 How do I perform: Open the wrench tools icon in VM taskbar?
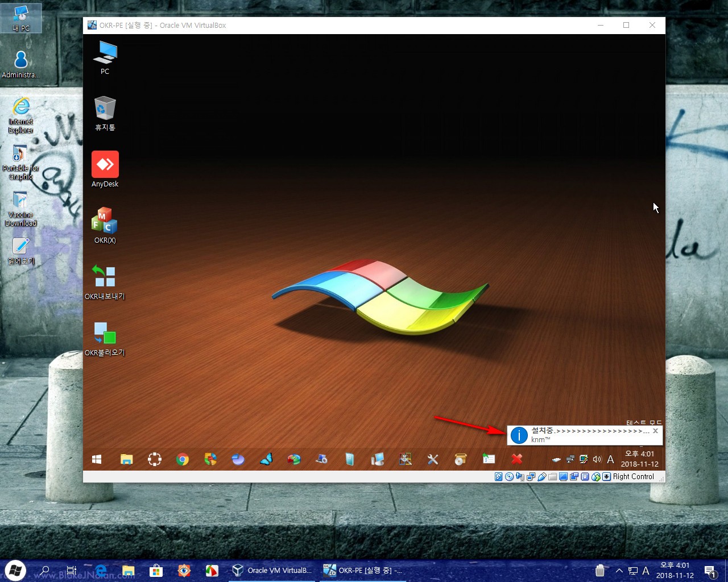point(433,459)
